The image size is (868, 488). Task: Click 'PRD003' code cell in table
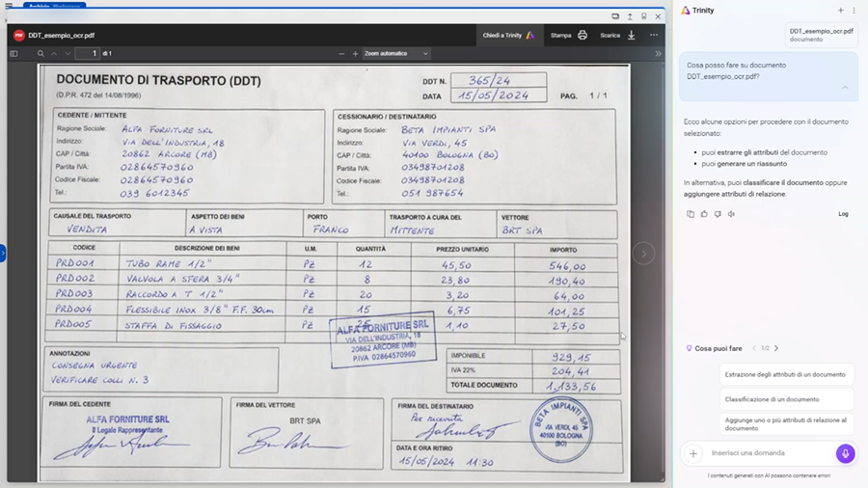pos(74,294)
